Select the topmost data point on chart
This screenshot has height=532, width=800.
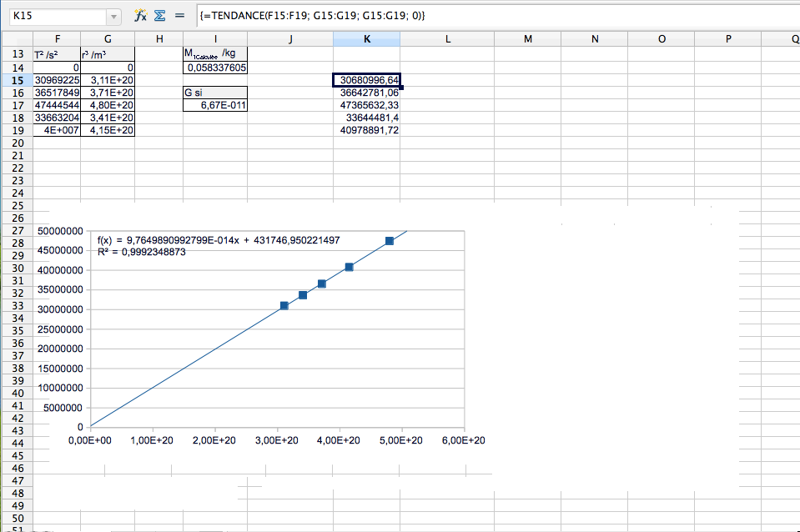pyautogui.click(x=390, y=241)
